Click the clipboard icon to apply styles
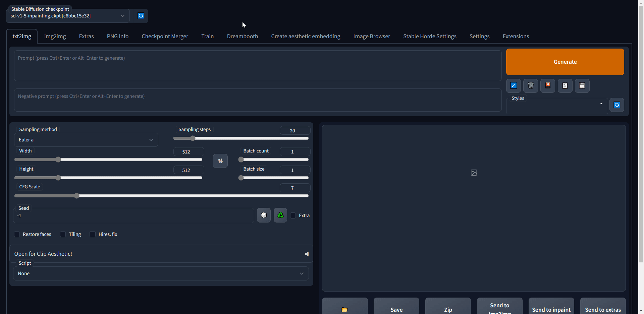The height and width of the screenshot is (314, 644). [x=565, y=85]
